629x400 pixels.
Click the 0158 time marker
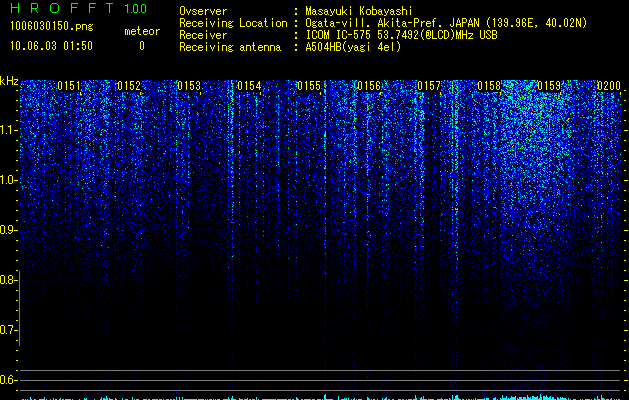pyautogui.click(x=489, y=86)
